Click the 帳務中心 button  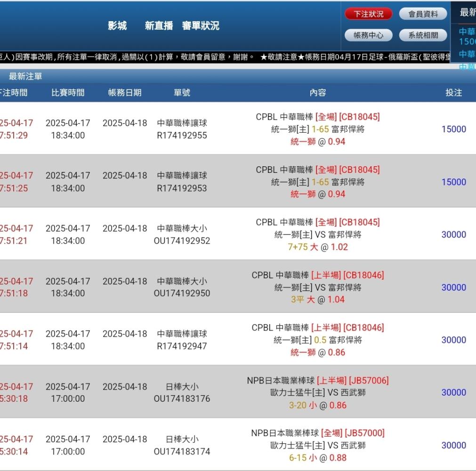point(368,35)
